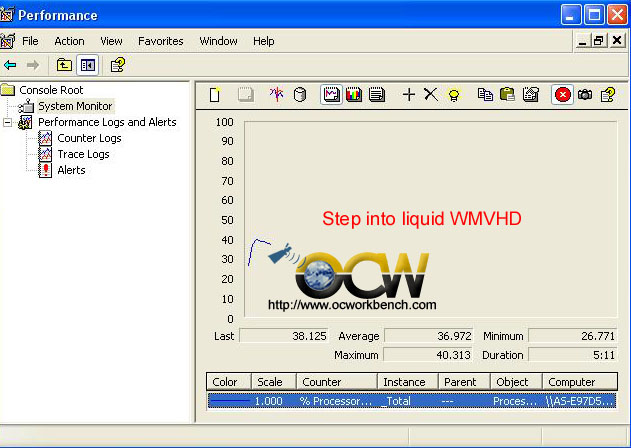Click the Instance column header

(x=408, y=382)
